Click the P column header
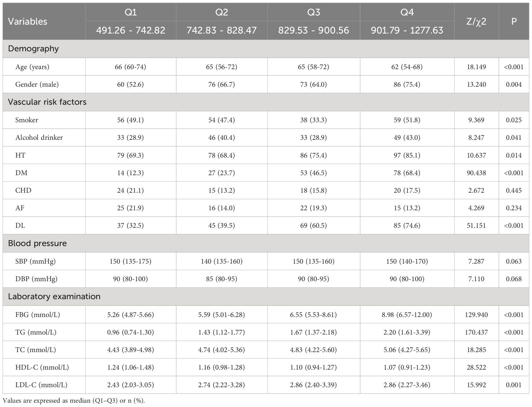Screen dimensions: 532x407 point(514,21)
